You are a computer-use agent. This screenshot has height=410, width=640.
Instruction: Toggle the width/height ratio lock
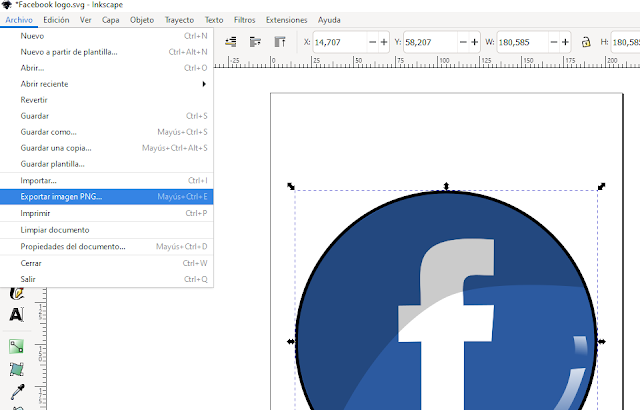click(586, 42)
